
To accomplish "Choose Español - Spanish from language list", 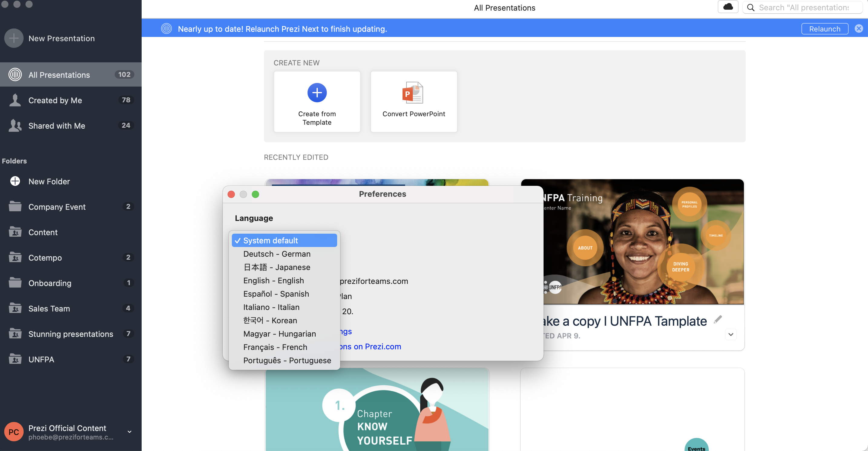I will pyautogui.click(x=276, y=294).
